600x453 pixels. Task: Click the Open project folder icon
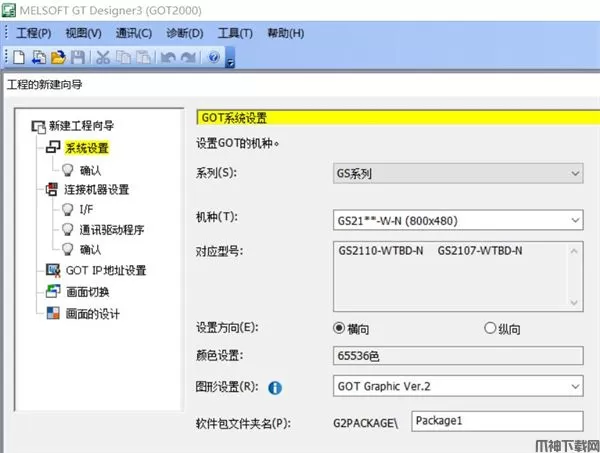pos(57,57)
